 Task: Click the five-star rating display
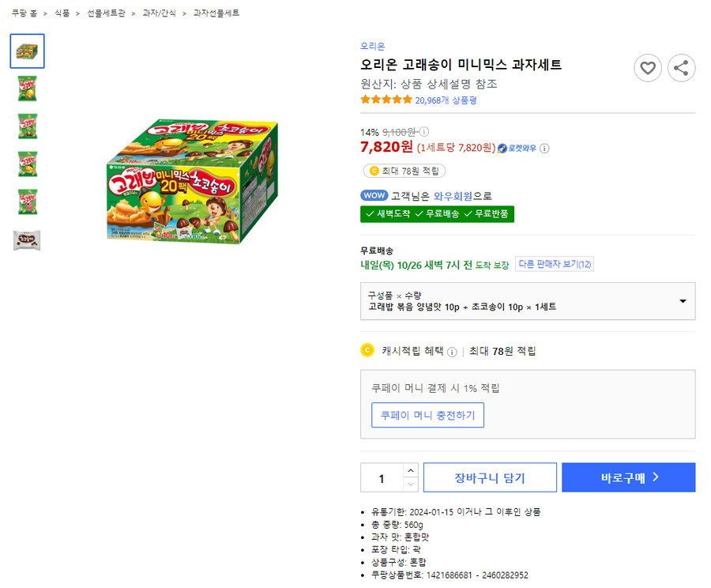coord(386,99)
